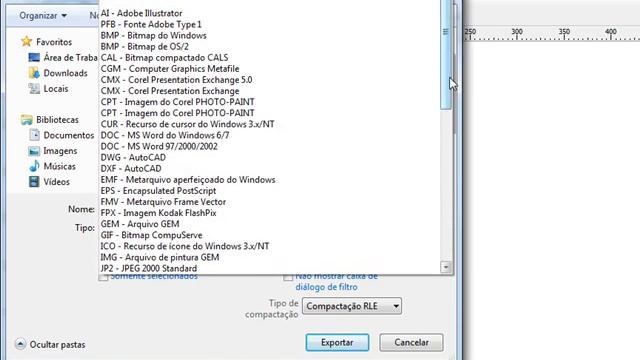Click the Cancelar button

click(411, 342)
